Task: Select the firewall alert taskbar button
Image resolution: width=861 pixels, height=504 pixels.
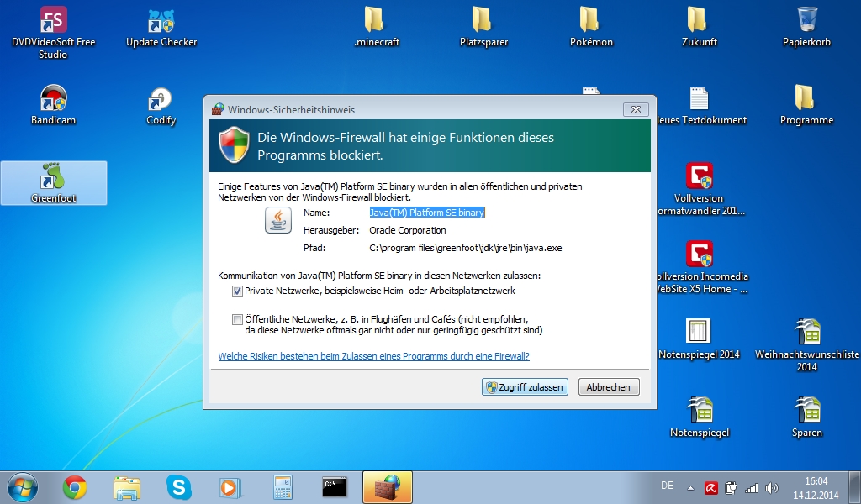Action: click(x=388, y=487)
